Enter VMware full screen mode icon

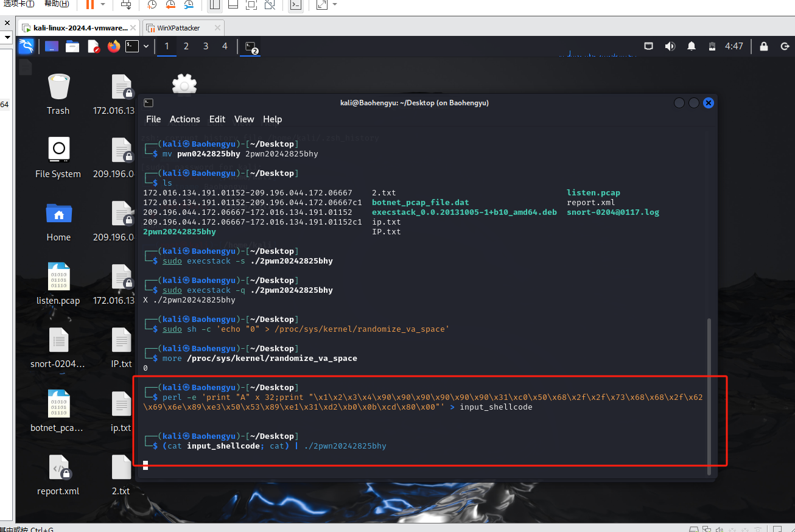tap(251, 5)
